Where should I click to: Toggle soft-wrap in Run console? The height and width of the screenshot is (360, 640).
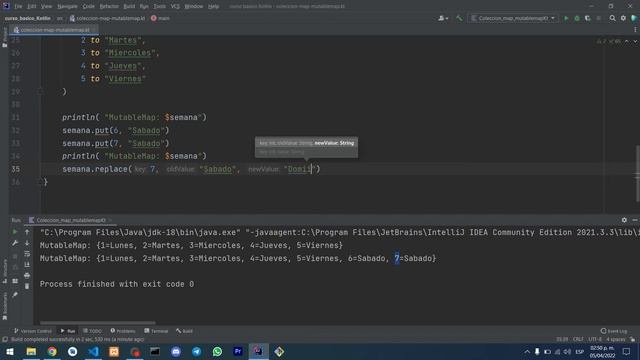pyautogui.click(x=27, y=254)
